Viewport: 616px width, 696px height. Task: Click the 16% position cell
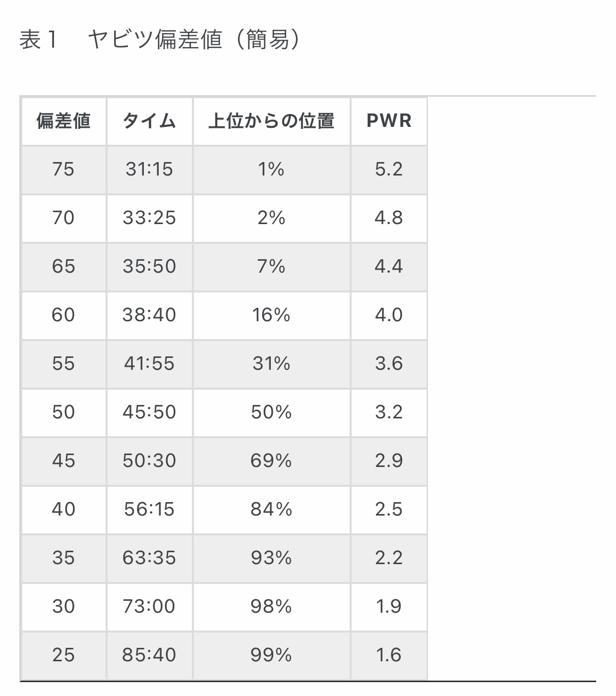click(x=271, y=315)
